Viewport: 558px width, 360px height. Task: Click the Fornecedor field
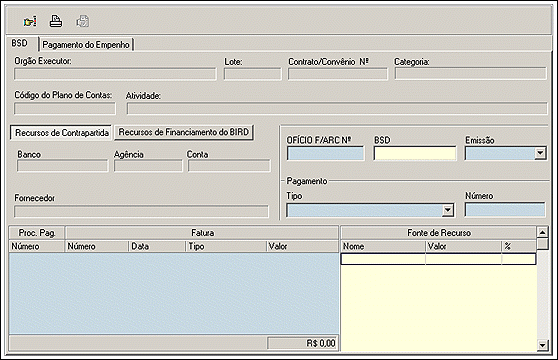tap(141, 211)
